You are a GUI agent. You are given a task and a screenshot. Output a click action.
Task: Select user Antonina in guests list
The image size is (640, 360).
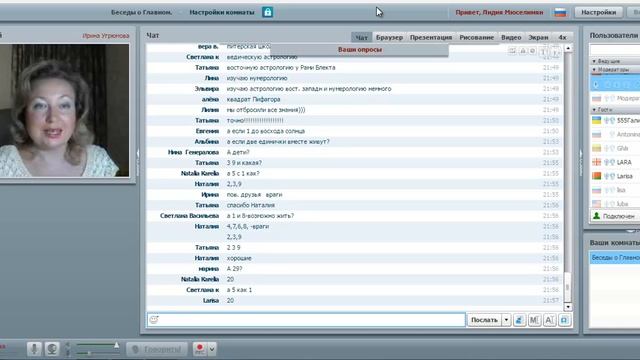(x=615, y=134)
